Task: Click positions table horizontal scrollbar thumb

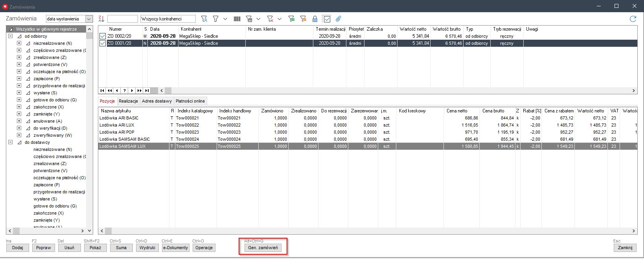Action: pyautogui.click(x=108, y=231)
